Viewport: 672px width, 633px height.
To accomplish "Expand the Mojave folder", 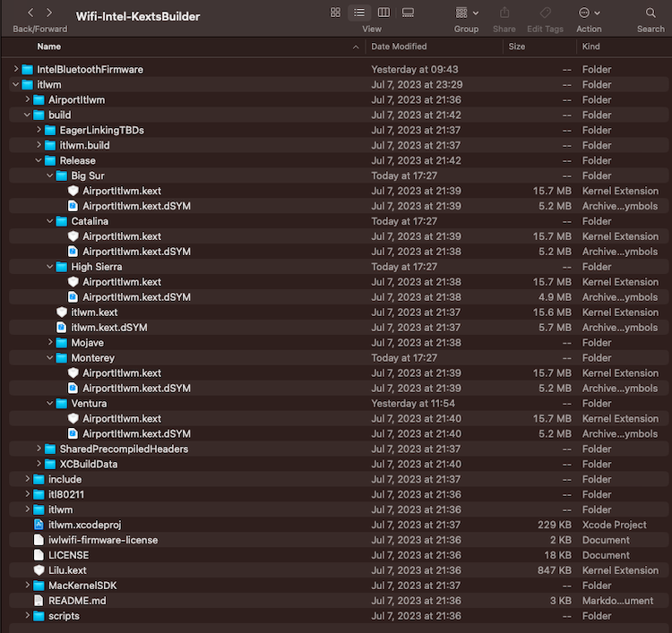I will pyautogui.click(x=50, y=342).
